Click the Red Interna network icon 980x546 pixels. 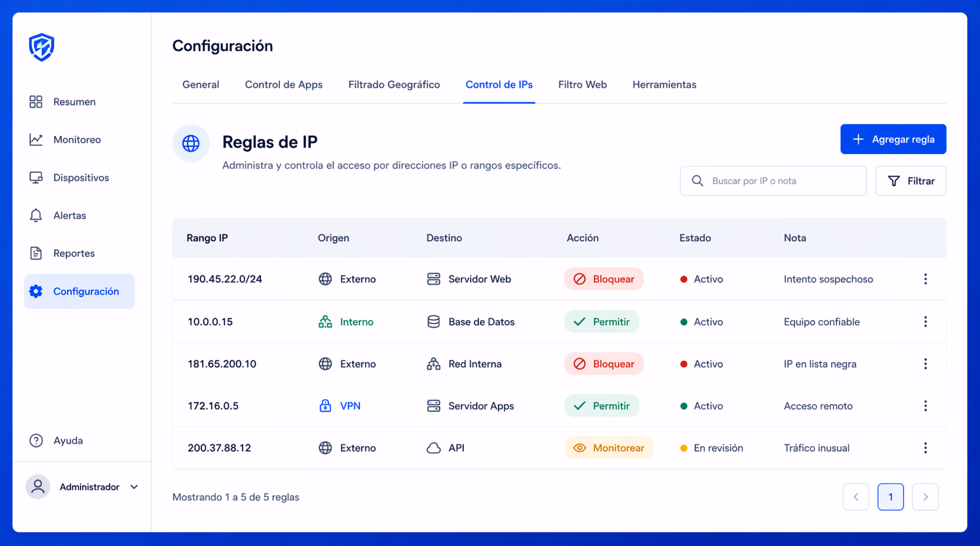tap(434, 364)
